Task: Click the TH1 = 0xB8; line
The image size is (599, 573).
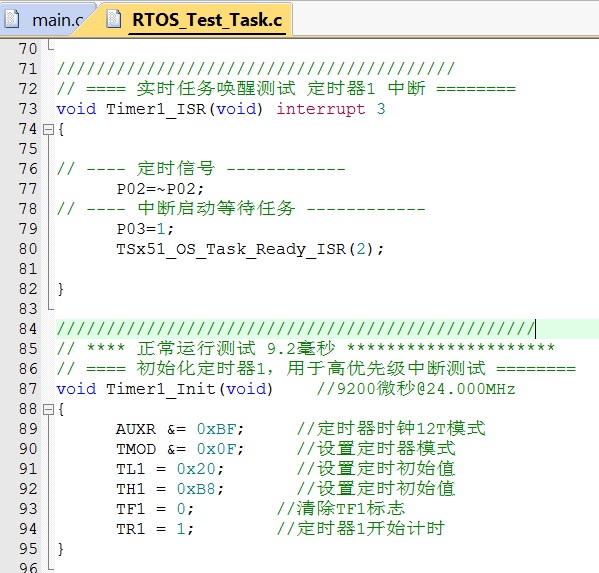Action: point(170,489)
